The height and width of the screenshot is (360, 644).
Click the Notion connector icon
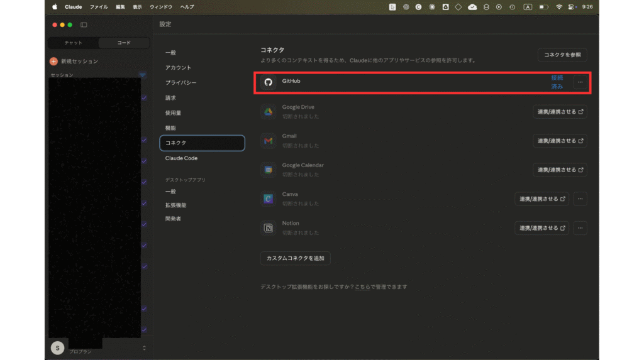click(269, 228)
